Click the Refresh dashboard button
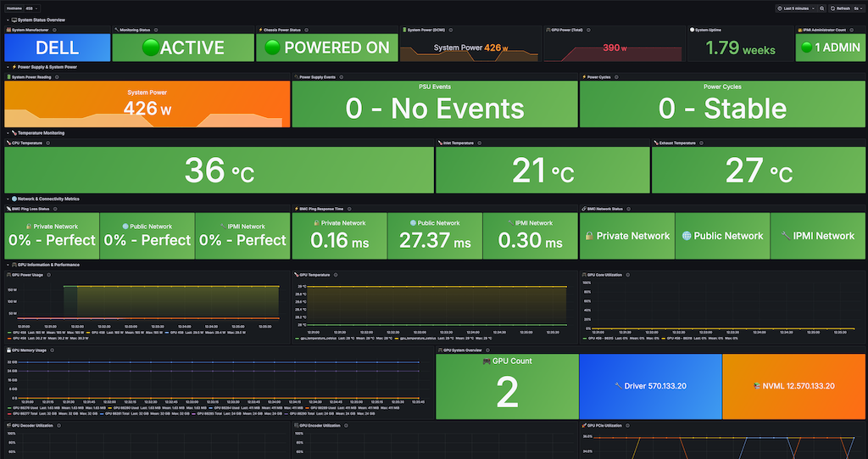Screen dimensions: 868x459 [x=840, y=8]
